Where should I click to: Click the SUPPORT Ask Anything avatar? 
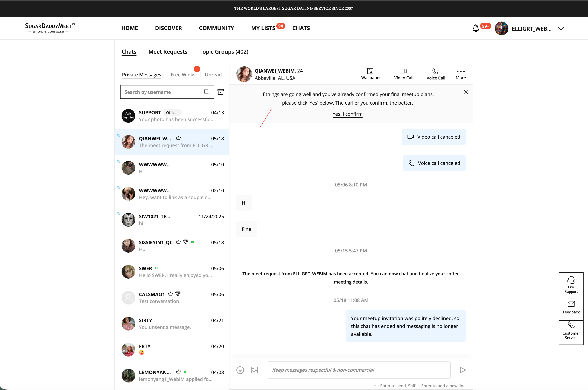[128, 116]
